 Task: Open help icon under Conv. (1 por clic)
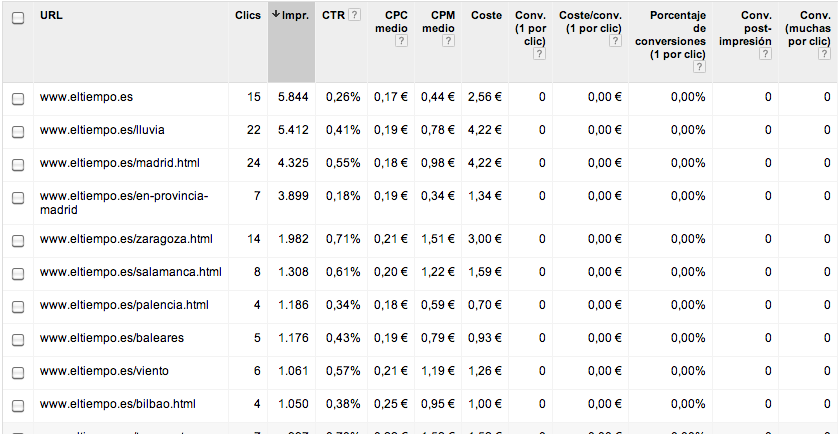[x=539, y=55]
